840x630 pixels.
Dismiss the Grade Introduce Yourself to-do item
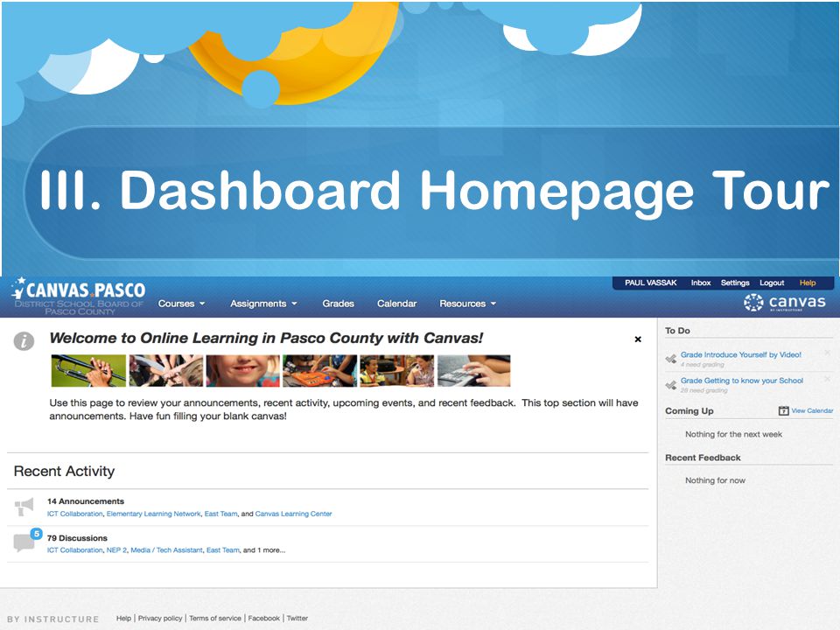point(828,353)
